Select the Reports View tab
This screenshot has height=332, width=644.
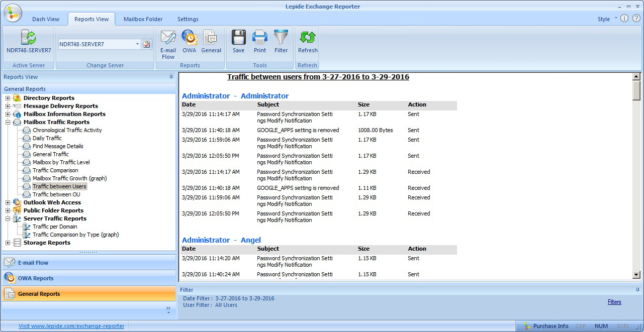[x=91, y=19]
